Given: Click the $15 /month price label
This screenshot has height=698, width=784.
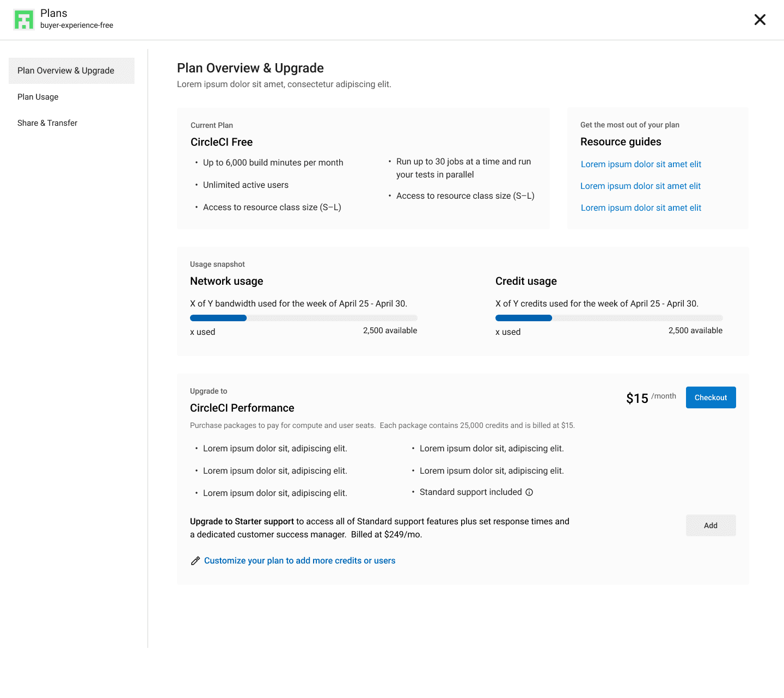Looking at the screenshot, I should pos(651,398).
